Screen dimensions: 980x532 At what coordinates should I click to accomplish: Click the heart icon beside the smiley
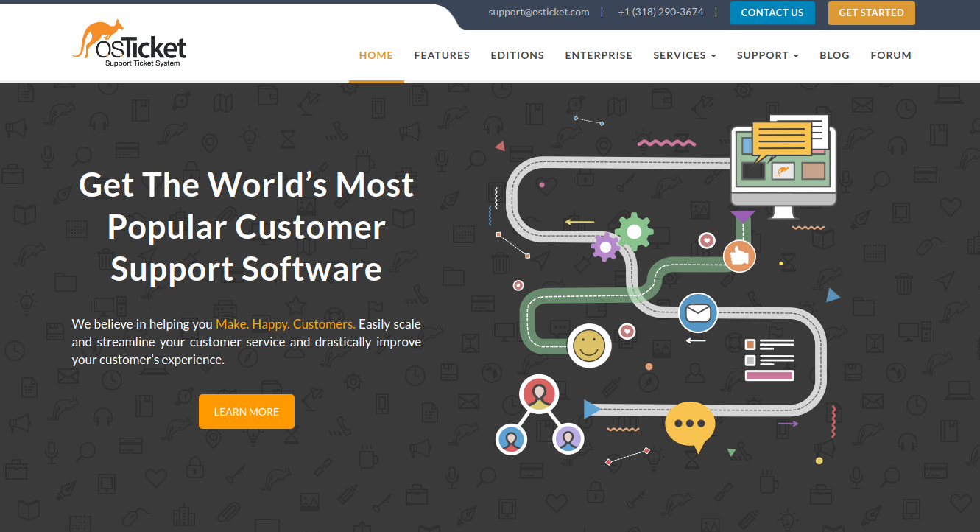[627, 332]
